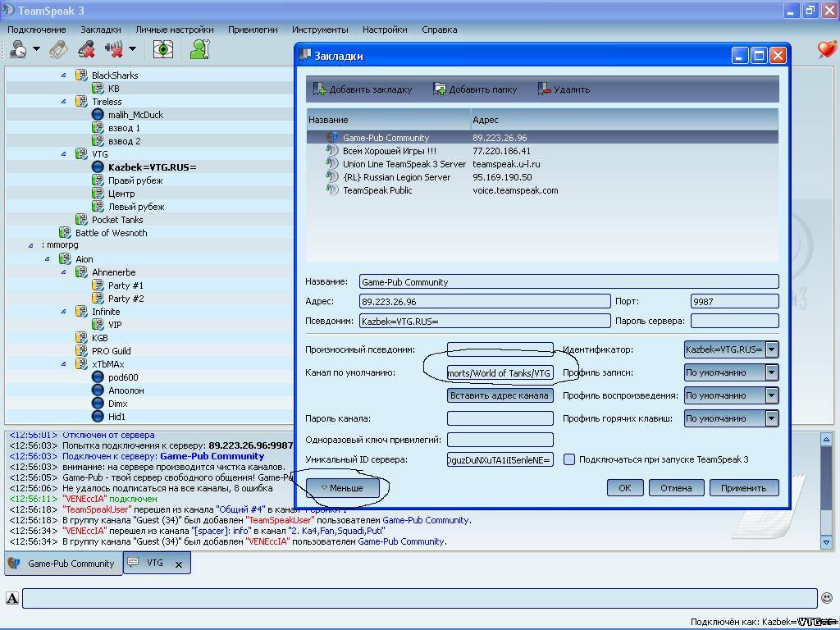Click the subscribe-to-all-channels eye icon
This screenshot has height=630, width=840.
pyautogui.click(x=163, y=49)
